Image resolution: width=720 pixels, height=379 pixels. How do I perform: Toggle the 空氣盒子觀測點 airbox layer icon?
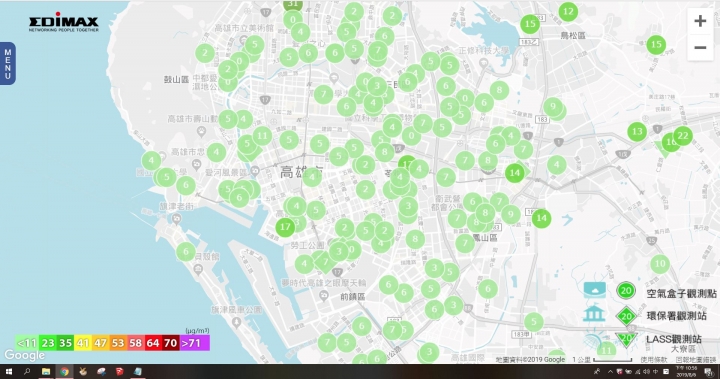[594, 290]
